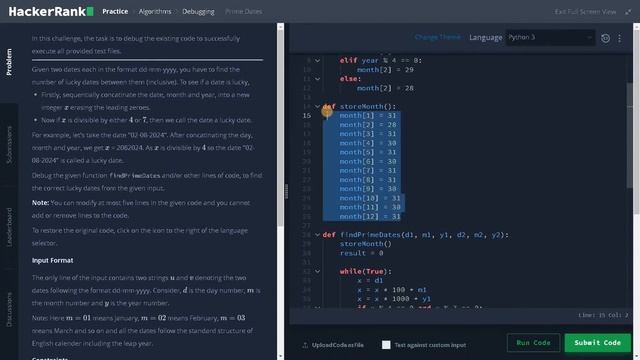
Task: Select the Submissions side tab
Action: coord(9,145)
